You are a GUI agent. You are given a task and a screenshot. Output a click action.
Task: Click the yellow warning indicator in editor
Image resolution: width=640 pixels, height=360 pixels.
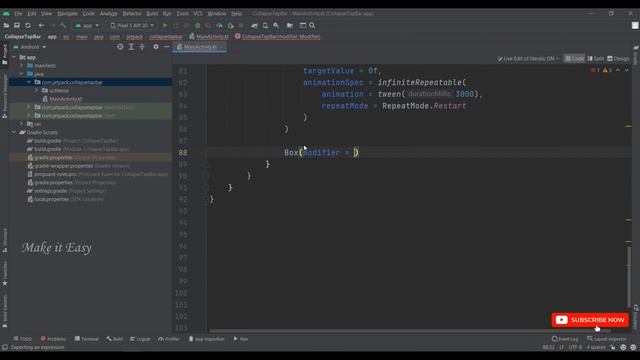tap(607, 70)
